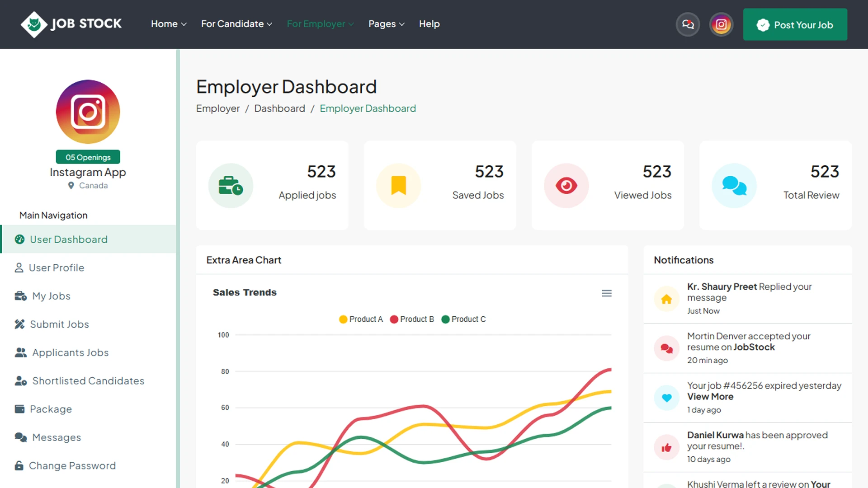Screen dimensions: 868x488
Task: Click the 523 Applied jobs count
Action: 321,172
